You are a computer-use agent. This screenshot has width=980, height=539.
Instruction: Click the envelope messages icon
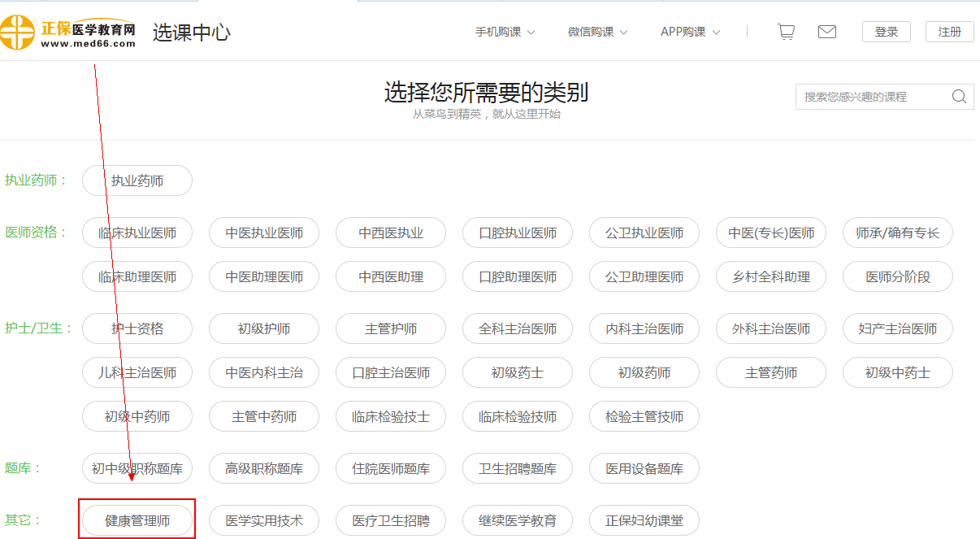pyautogui.click(x=826, y=32)
